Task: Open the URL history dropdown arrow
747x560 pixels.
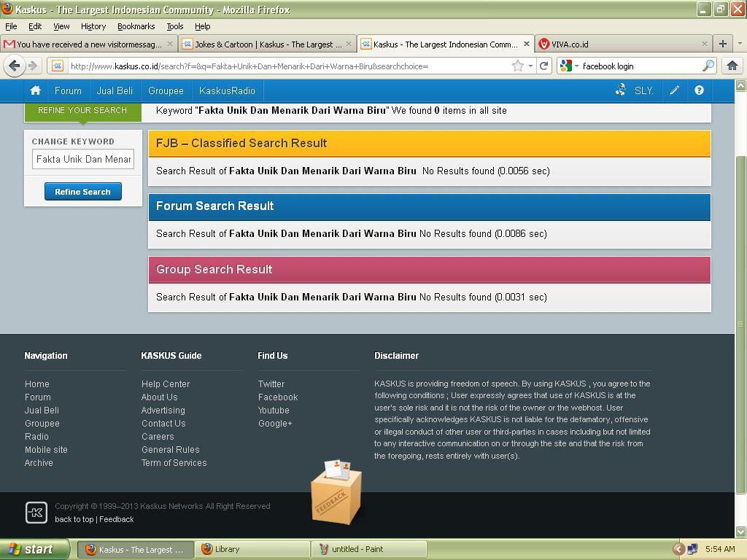Action: 530,66
